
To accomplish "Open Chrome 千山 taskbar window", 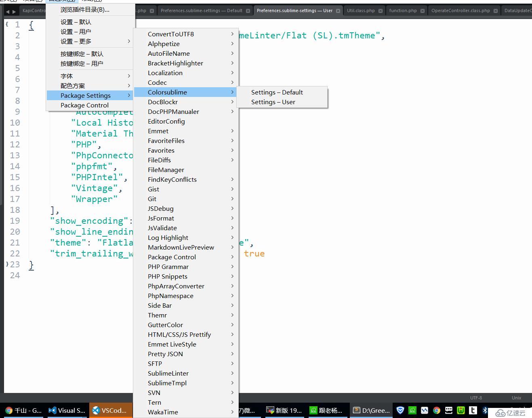I will coord(23,410).
